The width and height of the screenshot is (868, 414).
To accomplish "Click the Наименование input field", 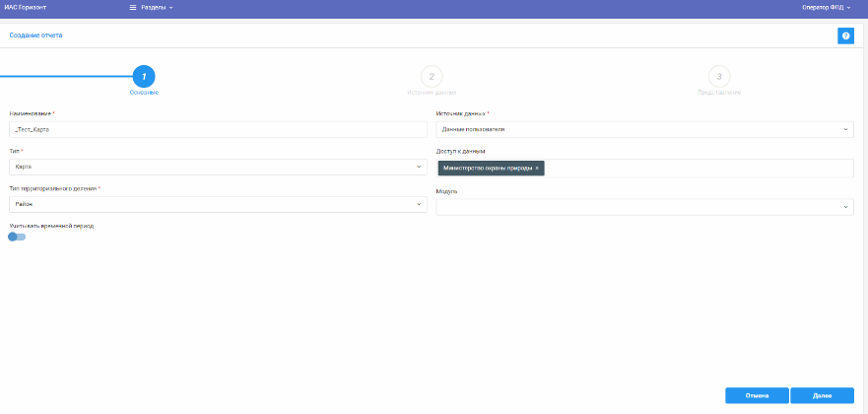I will [217, 129].
